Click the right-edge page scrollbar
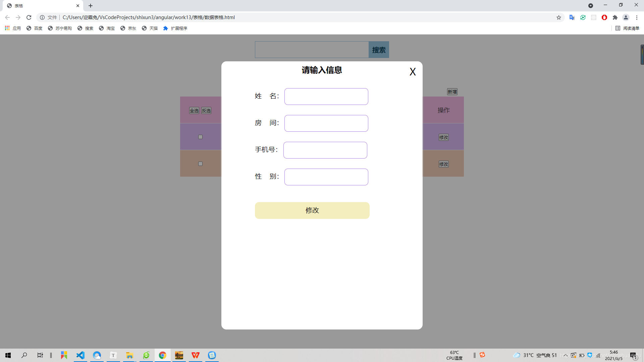Viewport: 644px width, 362px height. 642,55
